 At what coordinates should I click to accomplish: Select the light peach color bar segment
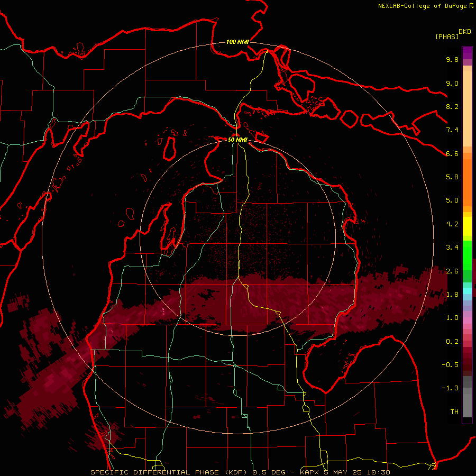(467, 108)
